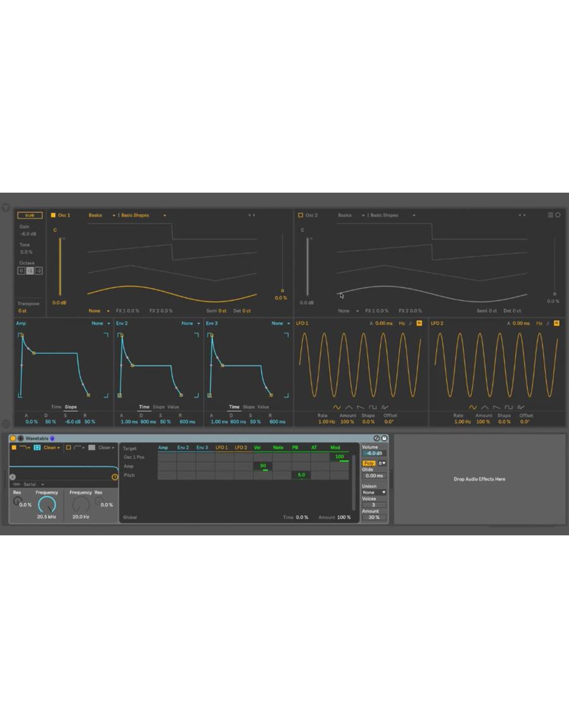Select the sine waveform icon in LFO 1
Image resolution: width=569 pixels, height=728 pixels.
pyautogui.click(x=336, y=407)
